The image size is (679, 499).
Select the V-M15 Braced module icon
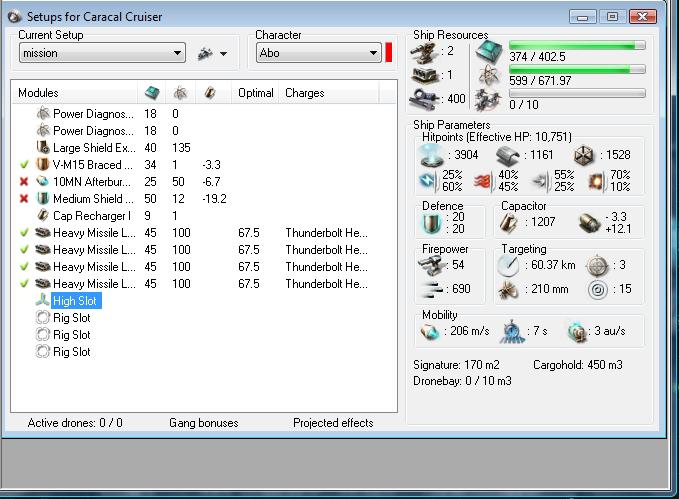tap(43, 164)
